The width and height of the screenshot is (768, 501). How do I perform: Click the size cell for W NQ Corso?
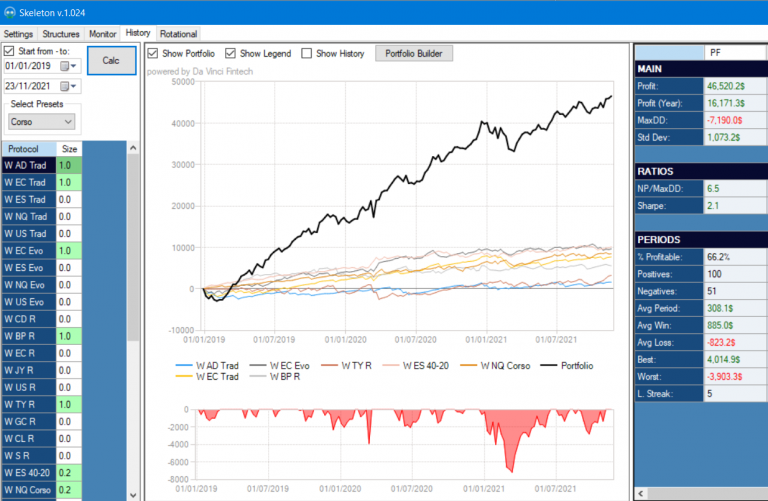[66, 490]
